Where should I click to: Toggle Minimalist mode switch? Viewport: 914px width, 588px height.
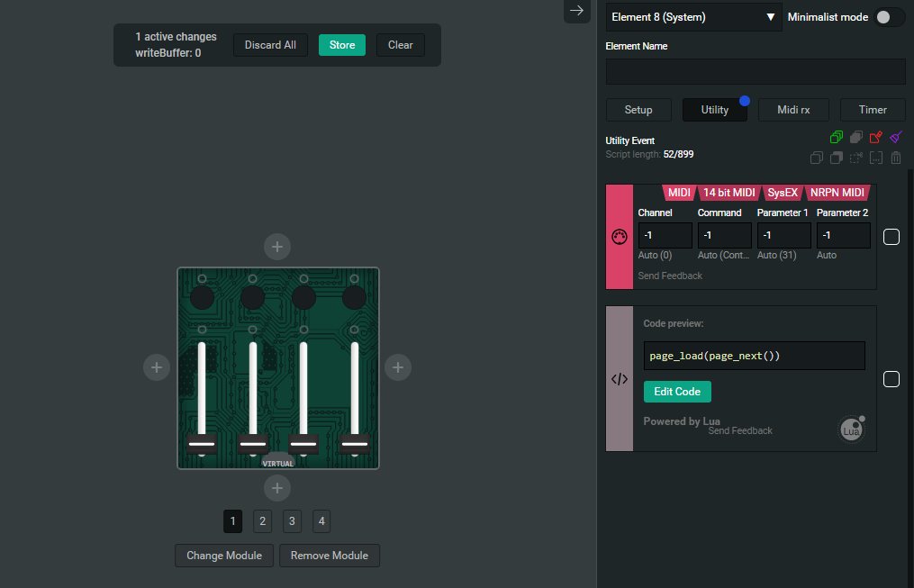tap(889, 17)
